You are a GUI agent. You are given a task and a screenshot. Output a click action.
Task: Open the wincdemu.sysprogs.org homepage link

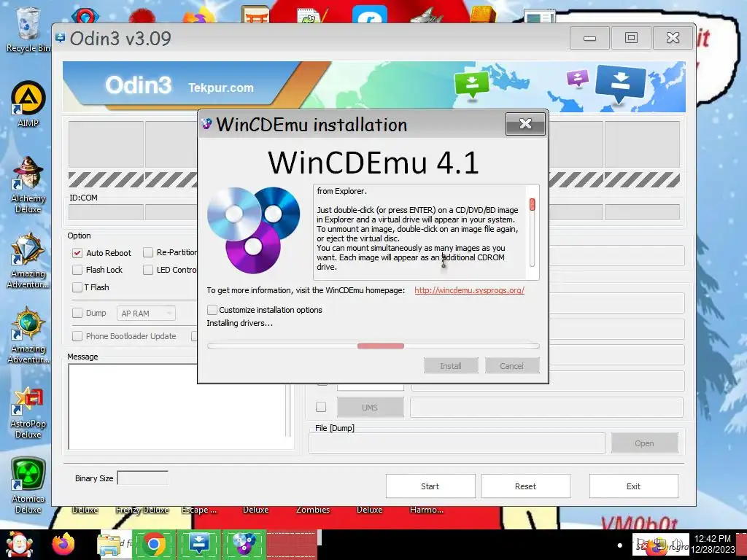pyautogui.click(x=469, y=290)
